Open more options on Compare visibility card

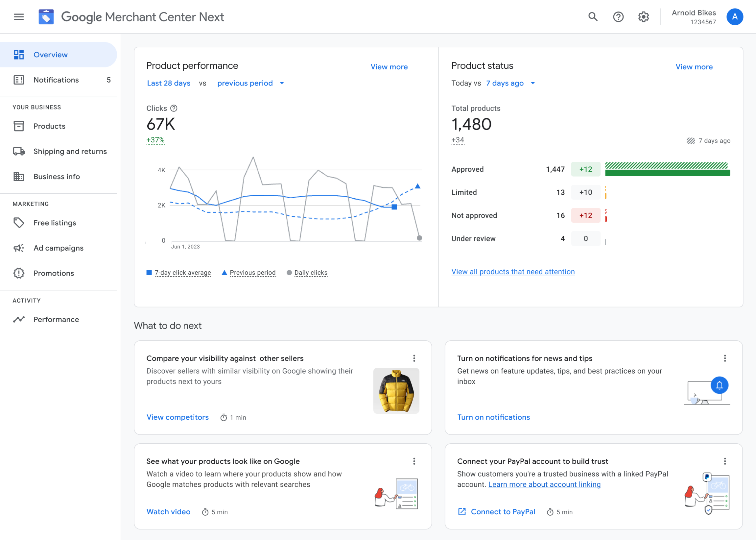click(x=414, y=358)
